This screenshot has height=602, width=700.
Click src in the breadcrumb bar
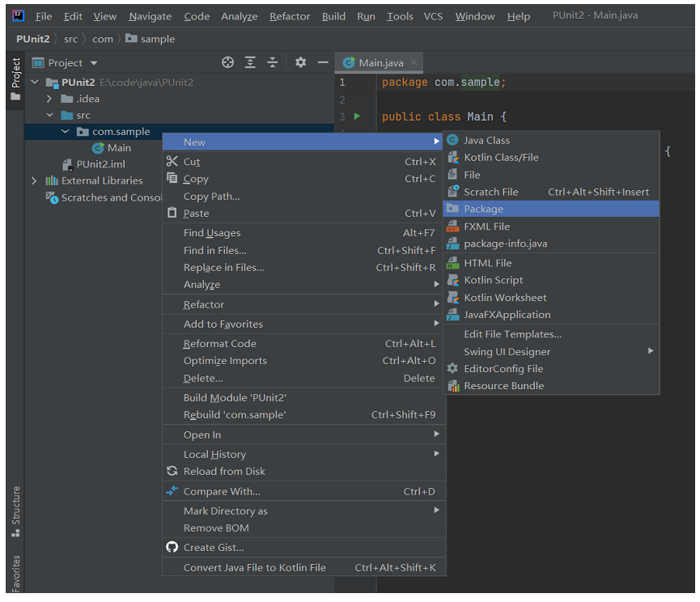click(x=70, y=40)
